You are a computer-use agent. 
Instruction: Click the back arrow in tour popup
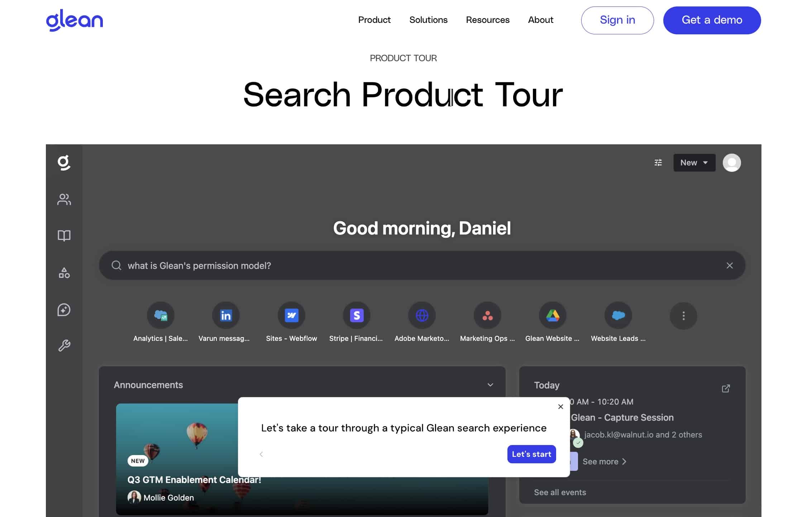(261, 454)
